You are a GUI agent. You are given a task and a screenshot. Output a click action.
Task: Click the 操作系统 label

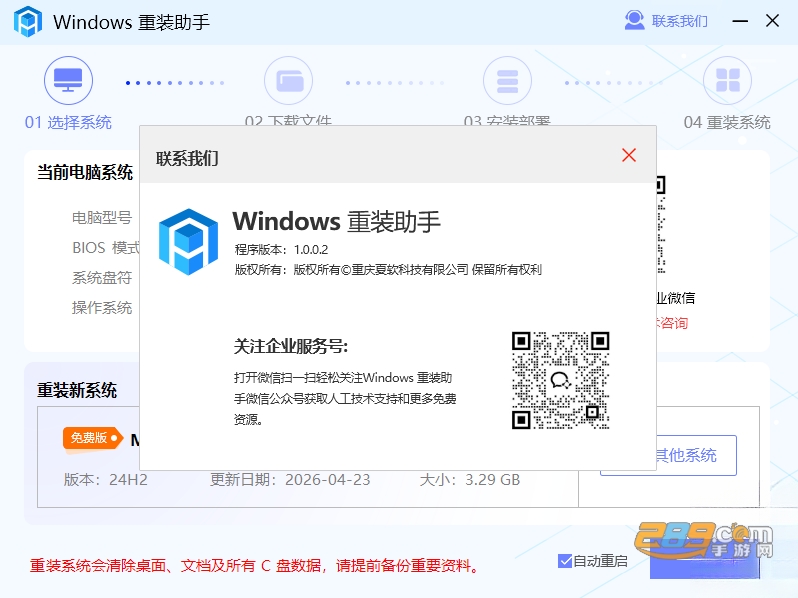pos(102,308)
